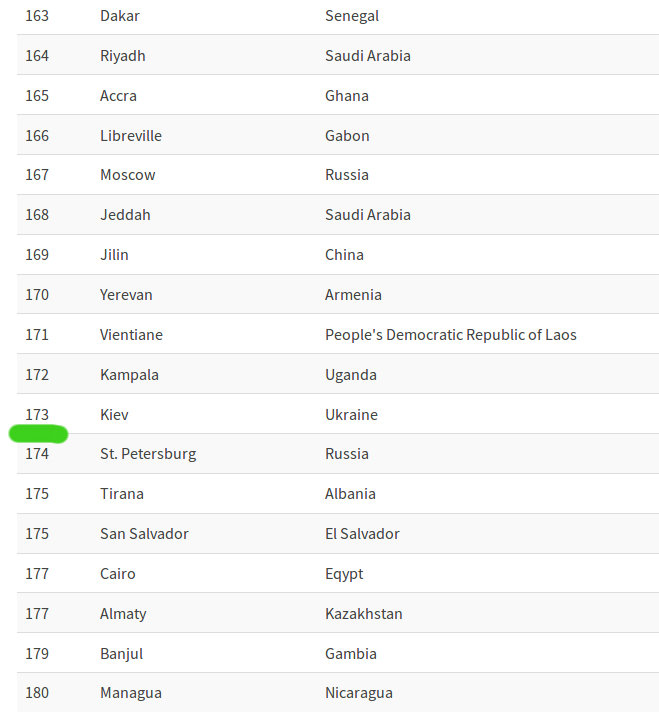Image resolution: width=659 pixels, height=712 pixels.
Task: Click the Armenia country cell
Action: tap(353, 295)
